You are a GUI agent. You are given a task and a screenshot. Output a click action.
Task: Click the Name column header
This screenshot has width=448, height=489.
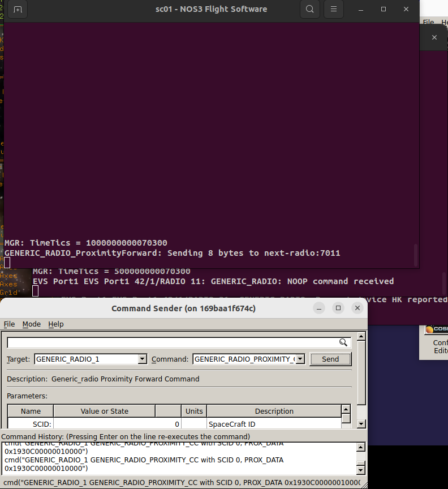31,411
